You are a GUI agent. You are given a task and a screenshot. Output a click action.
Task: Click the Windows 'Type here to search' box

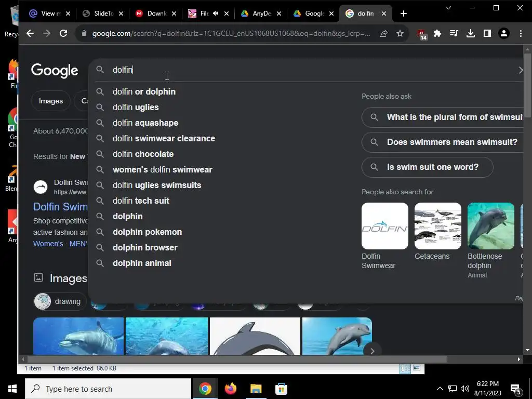tap(108, 389)
